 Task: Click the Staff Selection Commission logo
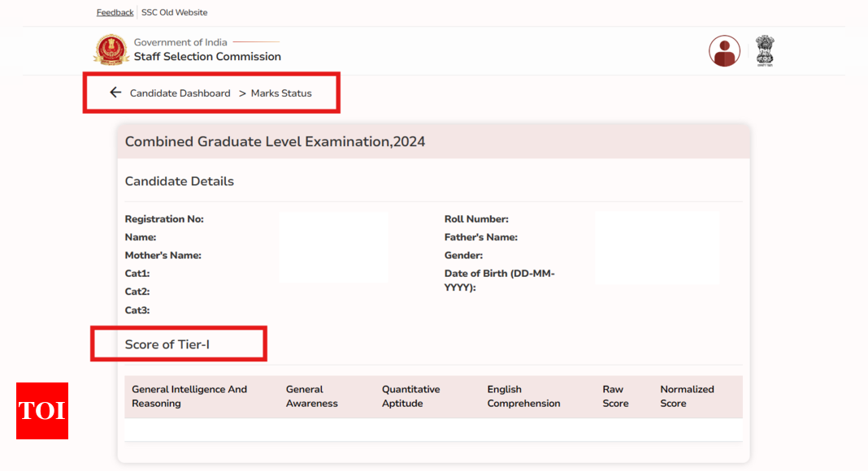[x=111, y=50]
